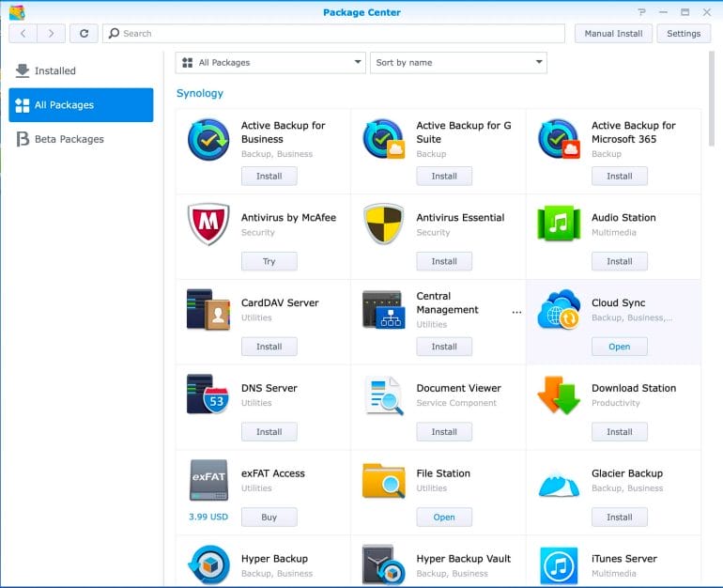The width and height of the screenshot is (723, 588).
Task: Go back using the left arrow
Action: (x=23, y=33)
